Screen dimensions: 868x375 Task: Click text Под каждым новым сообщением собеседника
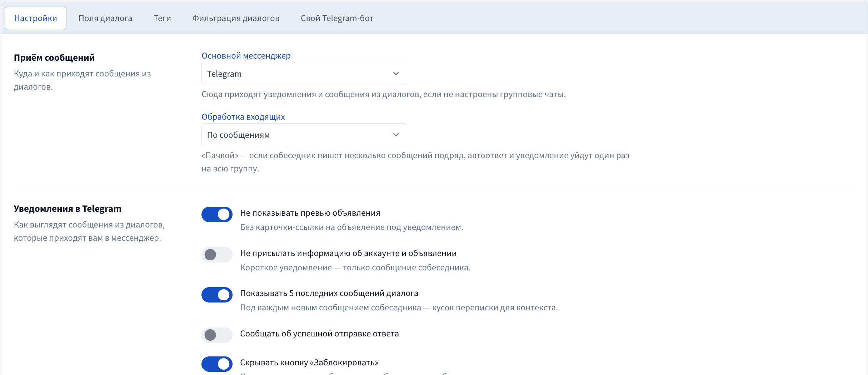click(399, 307)
